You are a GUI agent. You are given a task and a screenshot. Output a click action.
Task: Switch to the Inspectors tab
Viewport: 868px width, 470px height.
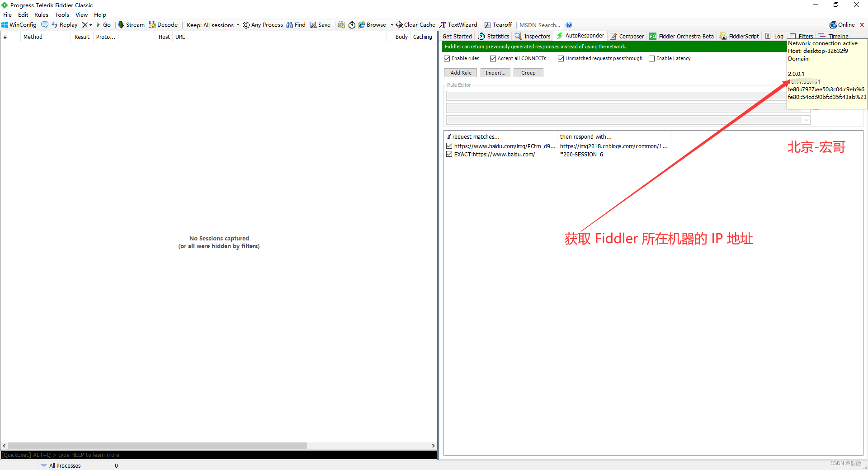tap(533, 36)
